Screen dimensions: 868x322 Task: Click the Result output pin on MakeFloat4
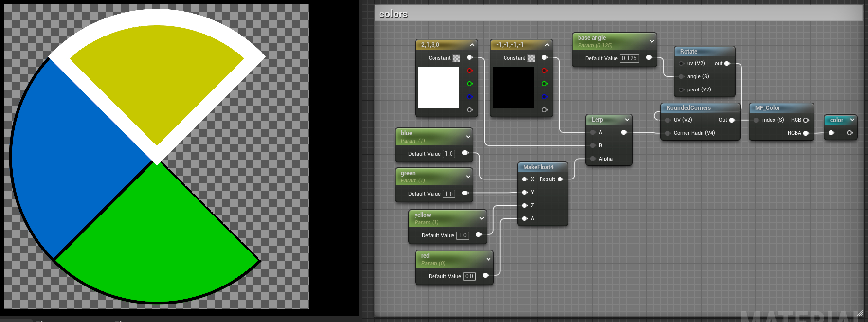click(560, 179)
